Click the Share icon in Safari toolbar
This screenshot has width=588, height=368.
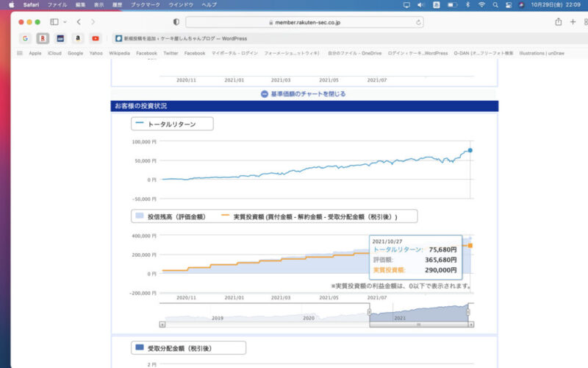(x=559, y=22)
